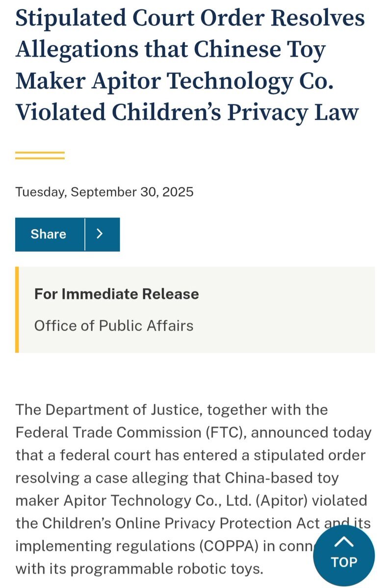Click the 'For Immediate Release' heading

[x=116, y=294]
